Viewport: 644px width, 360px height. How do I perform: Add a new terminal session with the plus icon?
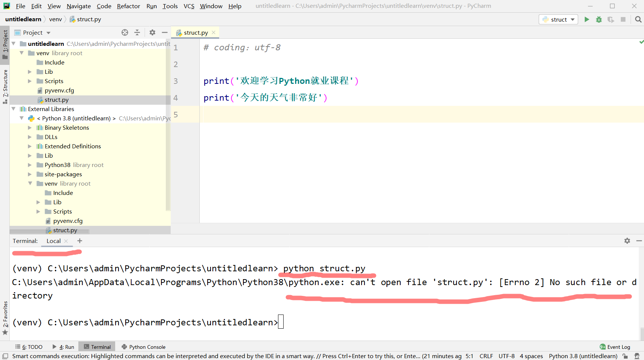pos(80,241)
